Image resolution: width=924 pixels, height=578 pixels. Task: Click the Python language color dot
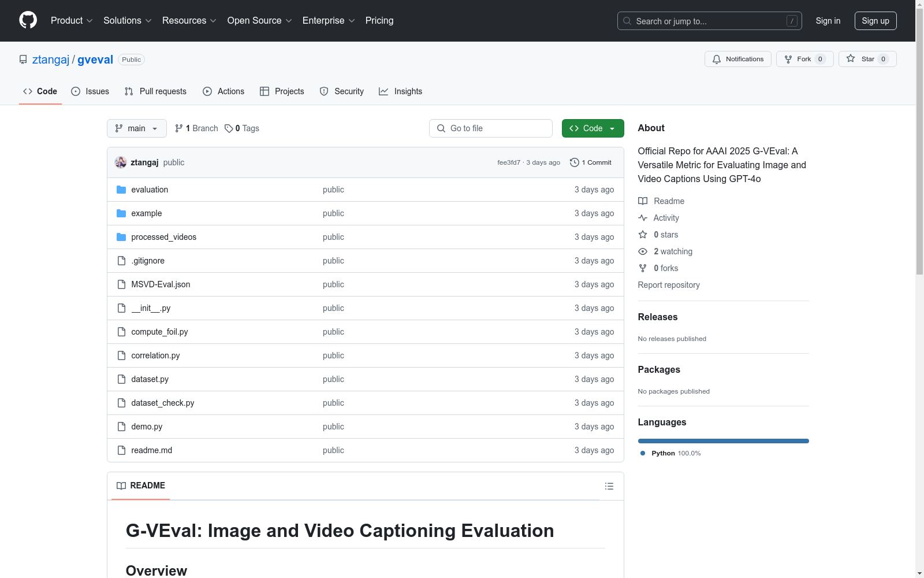[643, 453]
